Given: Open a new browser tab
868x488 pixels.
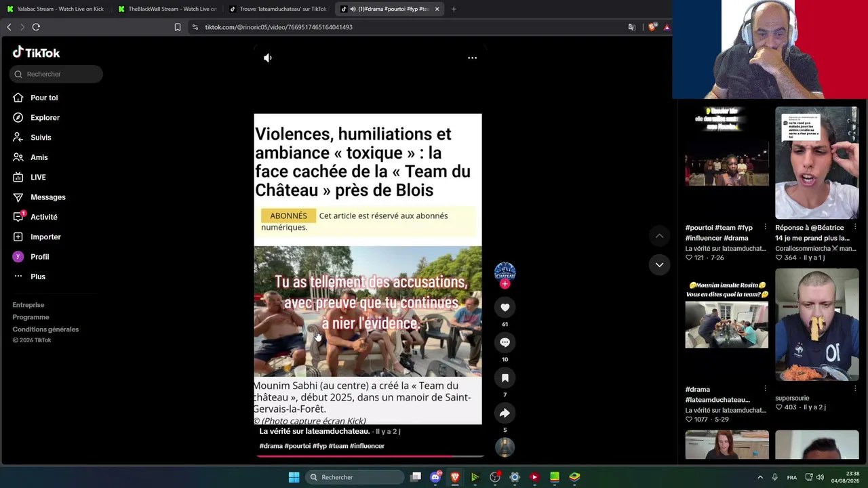Looking at the screenshot, I should 454,9.
